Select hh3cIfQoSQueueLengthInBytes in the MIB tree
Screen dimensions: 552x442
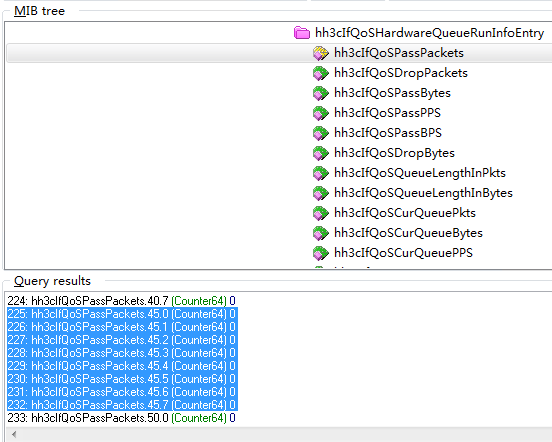pyautogui.click(x=423, y=193)
